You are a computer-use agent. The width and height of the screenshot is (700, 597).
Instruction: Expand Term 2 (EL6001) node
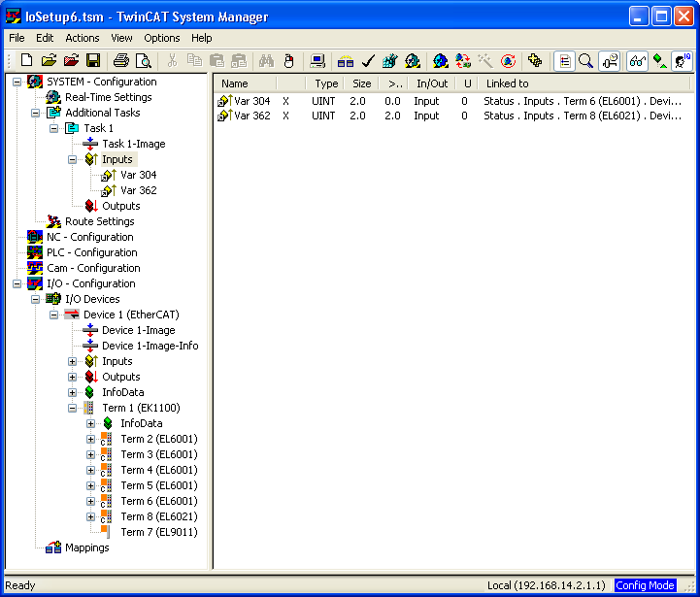[90, 440]
